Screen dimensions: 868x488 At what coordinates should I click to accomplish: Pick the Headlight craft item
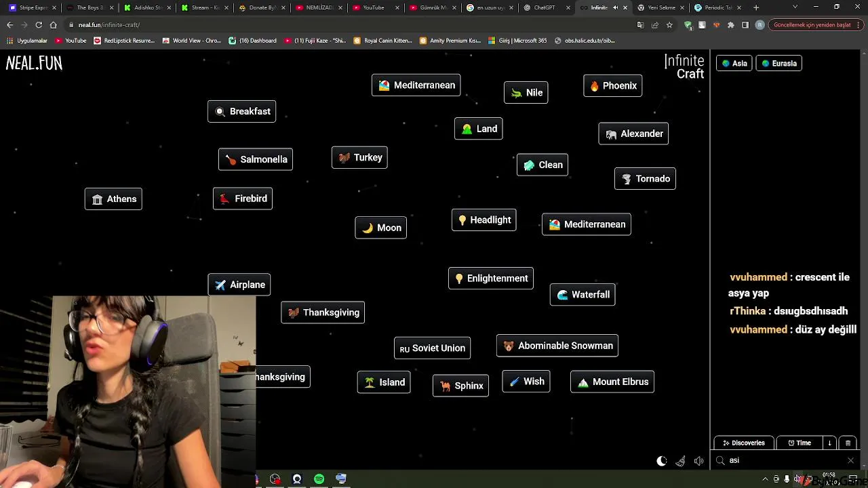pyautogui.click(x=484, y=220)
